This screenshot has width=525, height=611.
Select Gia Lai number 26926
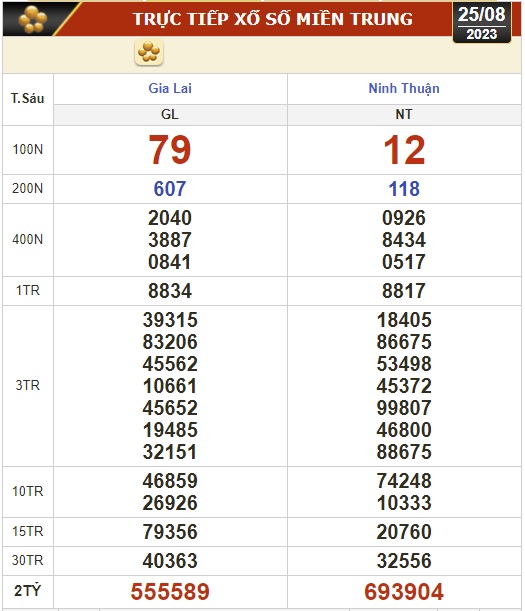coord(170,503)
